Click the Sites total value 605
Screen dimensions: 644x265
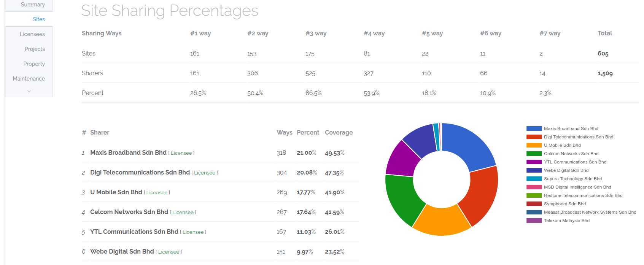pyautogui.click(x=603, y=54)
